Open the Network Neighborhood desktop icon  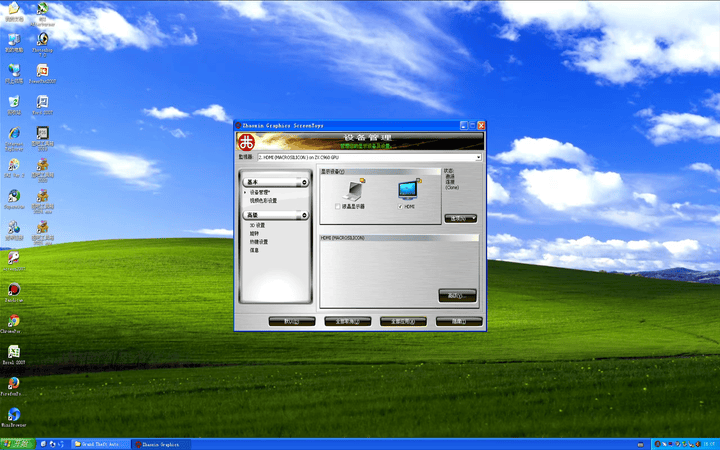tap(14, 74)
